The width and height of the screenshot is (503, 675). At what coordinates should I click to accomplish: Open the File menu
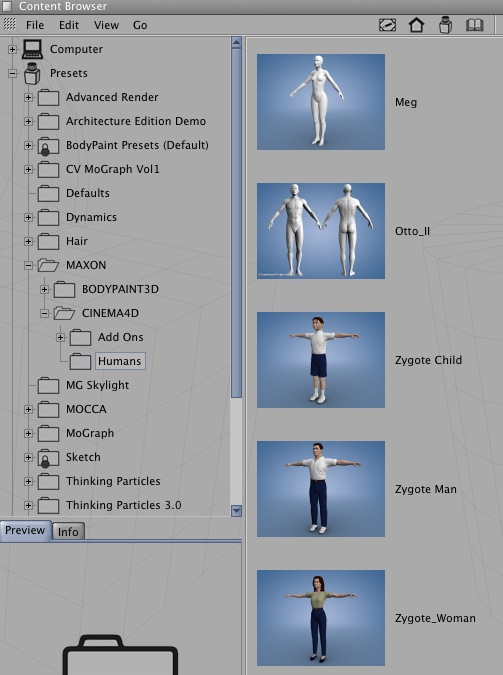[35, 25]
